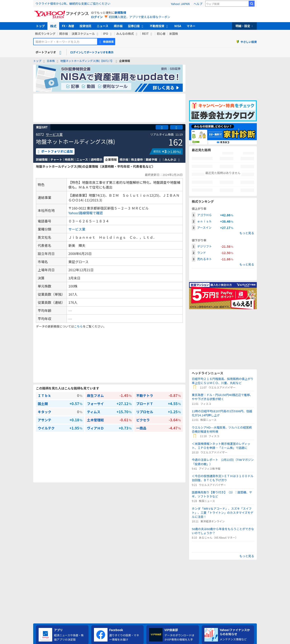Open the NISA SBI証券 banner
Viewport: 290px width, 644px height.
point(109,78)
